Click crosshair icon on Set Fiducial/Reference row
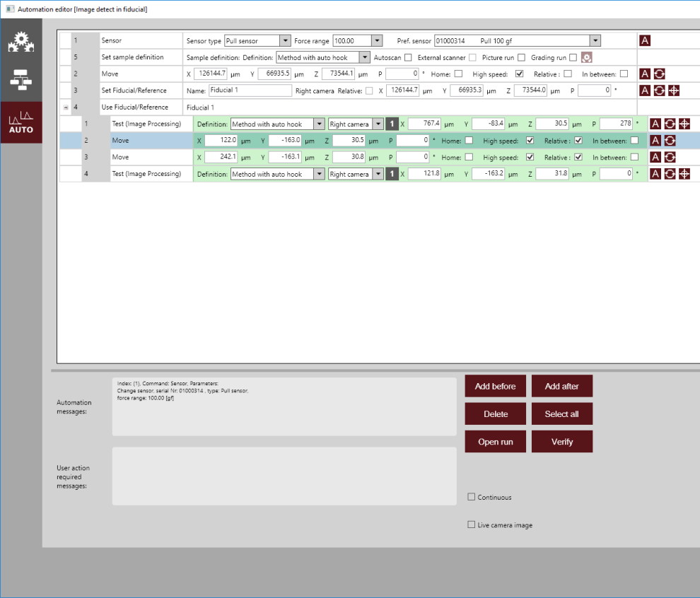The width and height of the screenshot is (700, 598). (x=673, y=90)
